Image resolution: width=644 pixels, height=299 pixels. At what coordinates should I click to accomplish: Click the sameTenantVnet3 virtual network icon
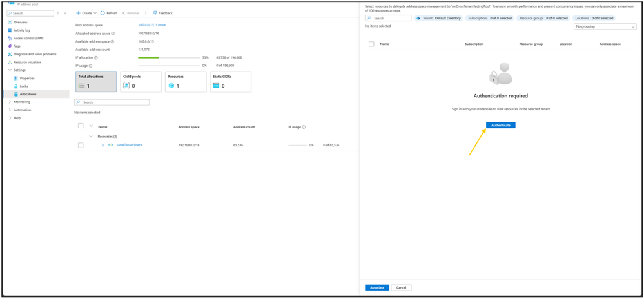pos(110,146)
